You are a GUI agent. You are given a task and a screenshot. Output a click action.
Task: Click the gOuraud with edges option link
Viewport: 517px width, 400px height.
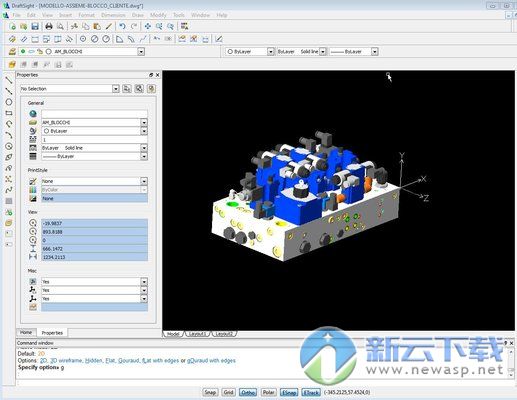211,361
